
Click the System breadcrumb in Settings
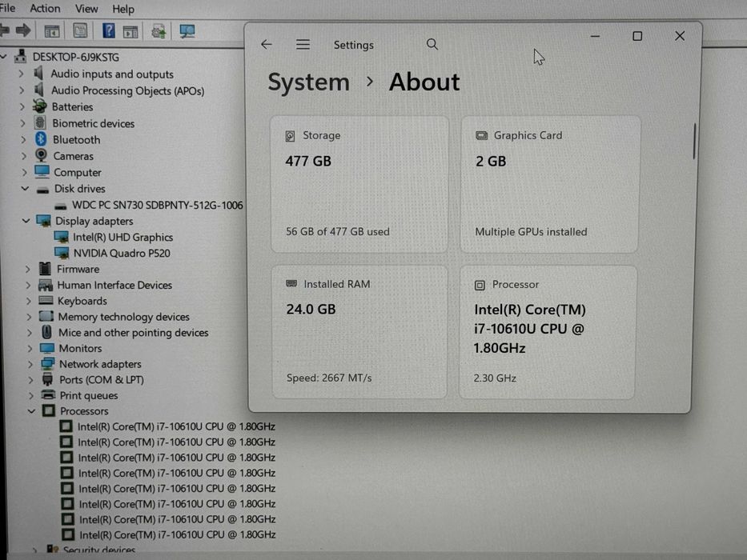pyautogui.click(x=309, y=82)
